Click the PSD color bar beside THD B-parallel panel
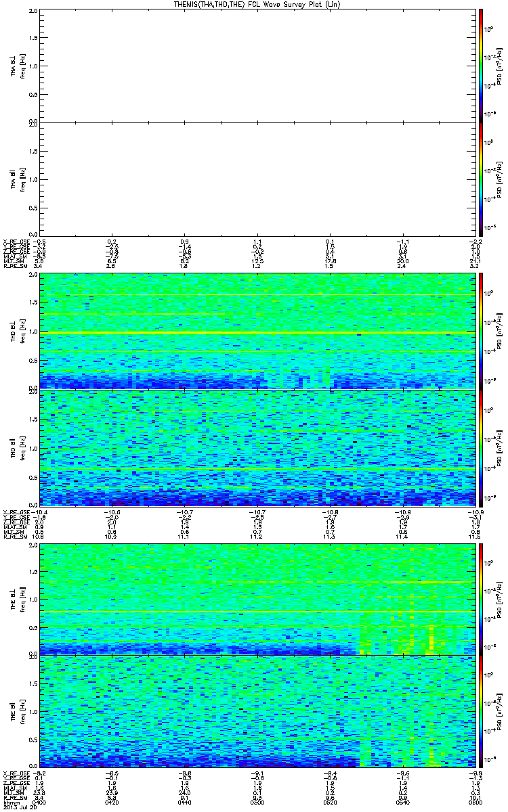The image size is (508, 812). [480, 447]
